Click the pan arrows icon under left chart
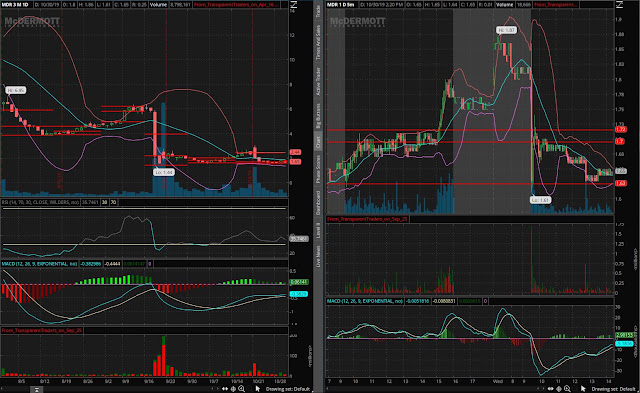The height and width of the screenshot is (393, 640). tap(225, 389)
